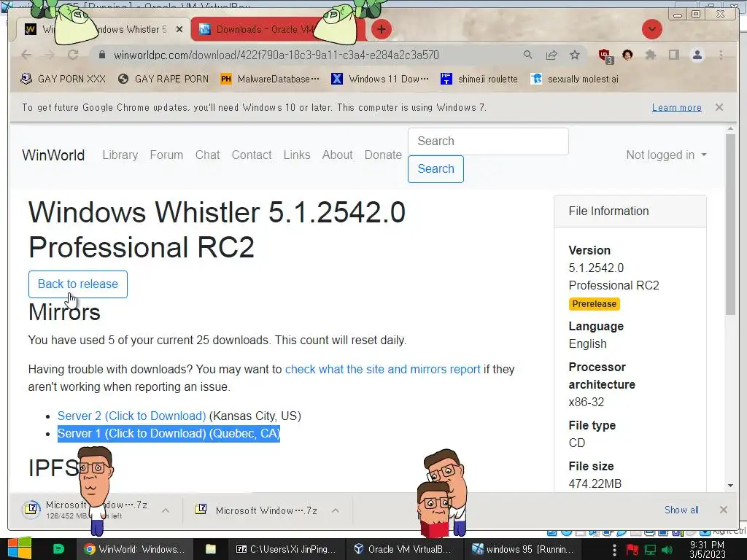The width and height of the screenshot is (747, 560).
Task: Open the Windows 11 Dow... bookmark
Action: pyautogui.click(x=380, y=79)
